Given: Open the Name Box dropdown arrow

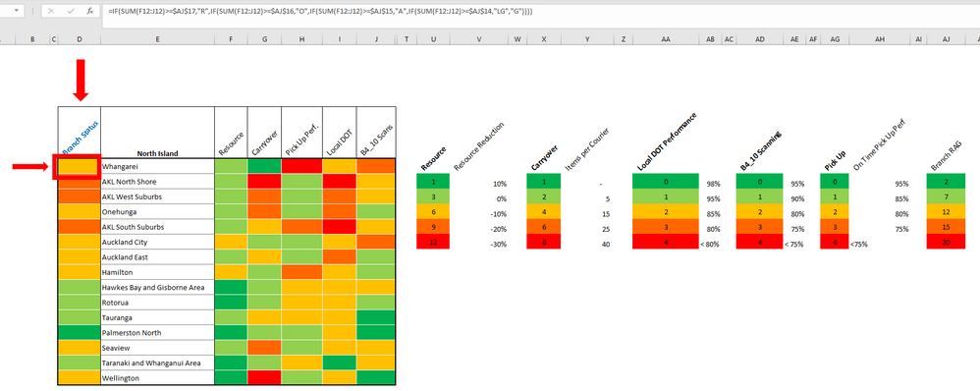Looking at the screenshot, I should tap(15, 11).
